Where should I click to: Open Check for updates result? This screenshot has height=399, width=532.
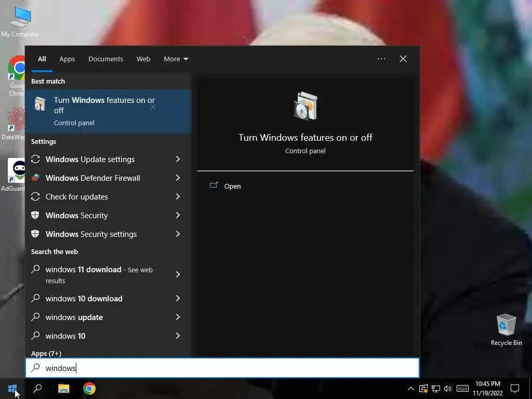[98, 196]
